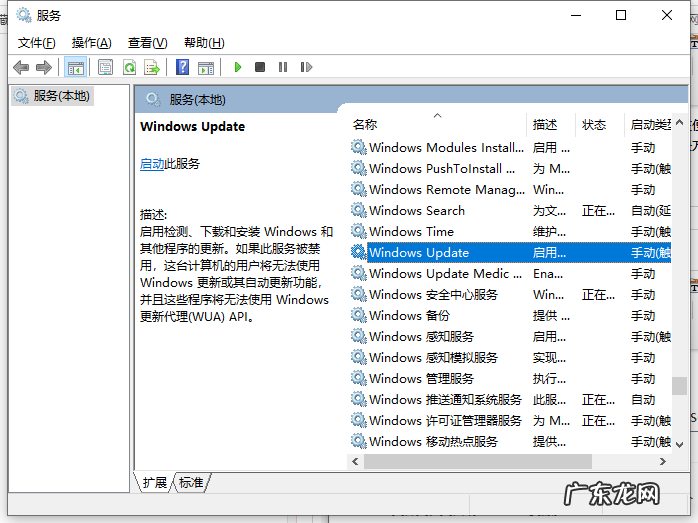Select Windows Remote Management service row
Image resolution: width=698 pixels, height=523 pixels.
click(x=511, y=189)
